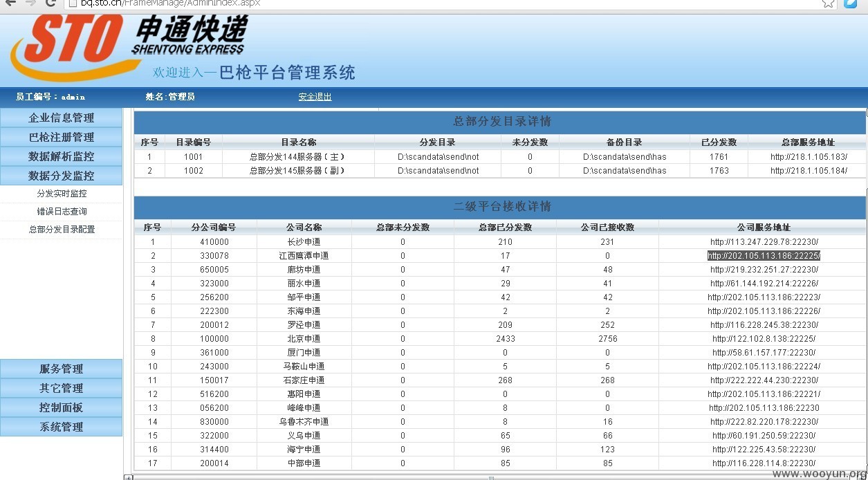Click the browser address bar URL
Viewport: 868px width, 480px height.
170,3
